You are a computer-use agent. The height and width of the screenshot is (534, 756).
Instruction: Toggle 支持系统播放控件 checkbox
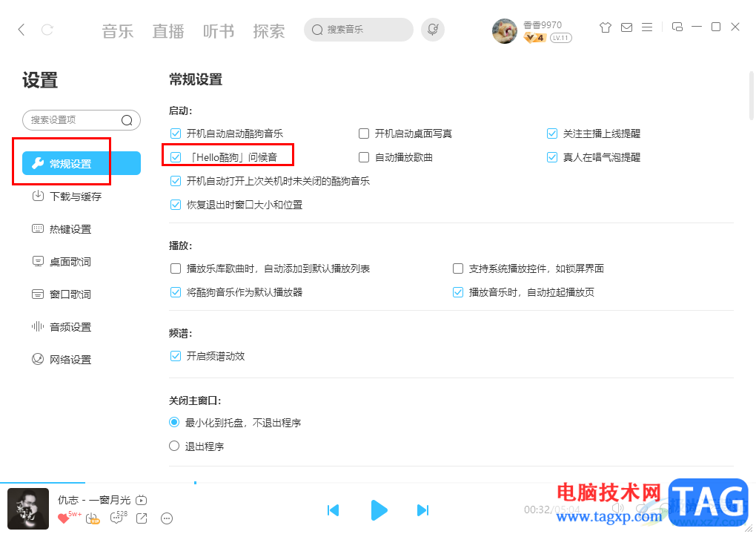click(x=458, y=268)
